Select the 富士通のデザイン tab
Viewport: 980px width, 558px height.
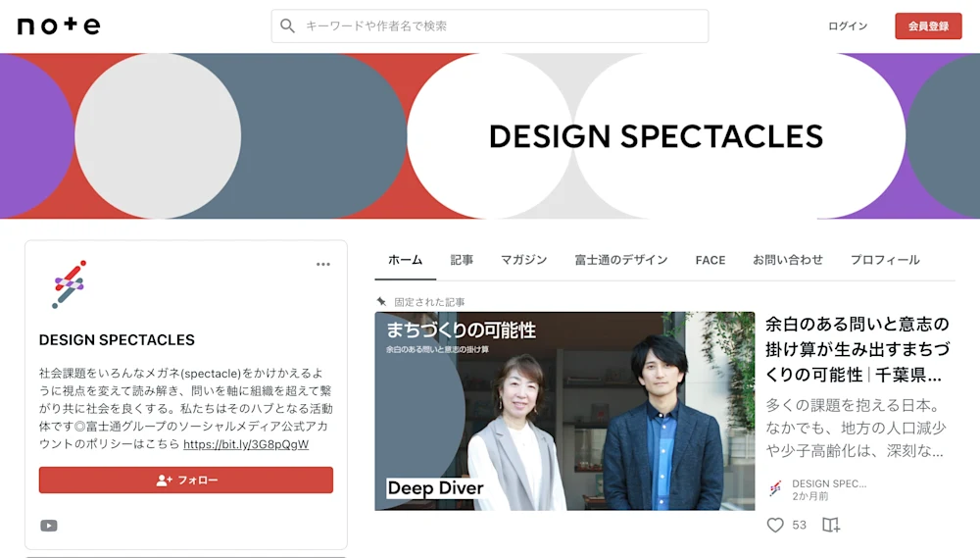coord(621,260)
